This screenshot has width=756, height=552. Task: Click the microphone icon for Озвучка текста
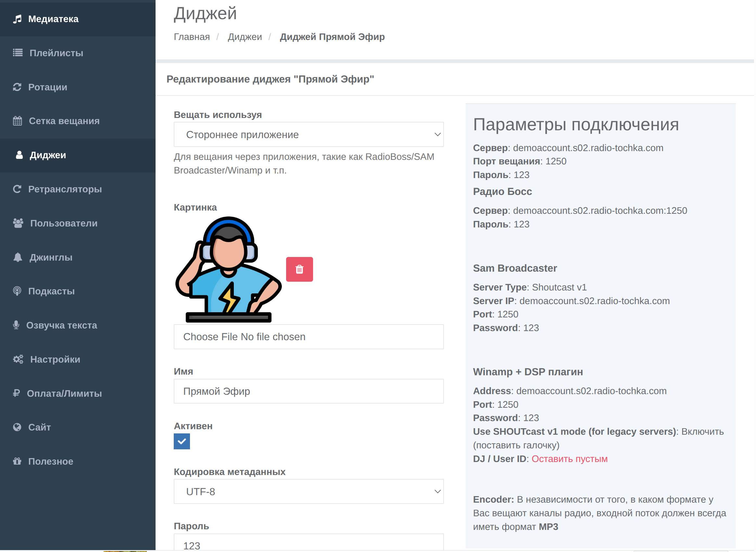coord(16,325)
